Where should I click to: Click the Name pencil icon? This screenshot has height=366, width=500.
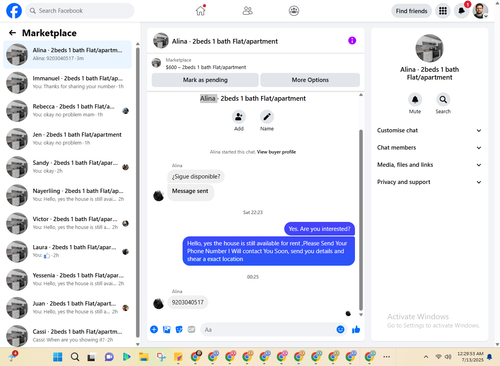click(x=267, y=117)
